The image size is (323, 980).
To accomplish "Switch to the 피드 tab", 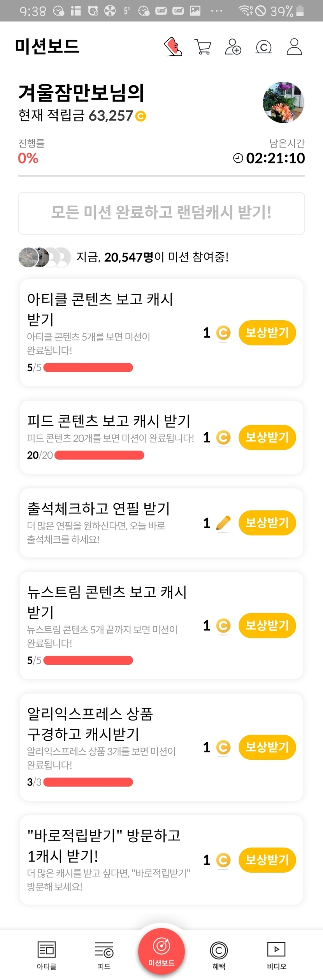I will (104, 954).
